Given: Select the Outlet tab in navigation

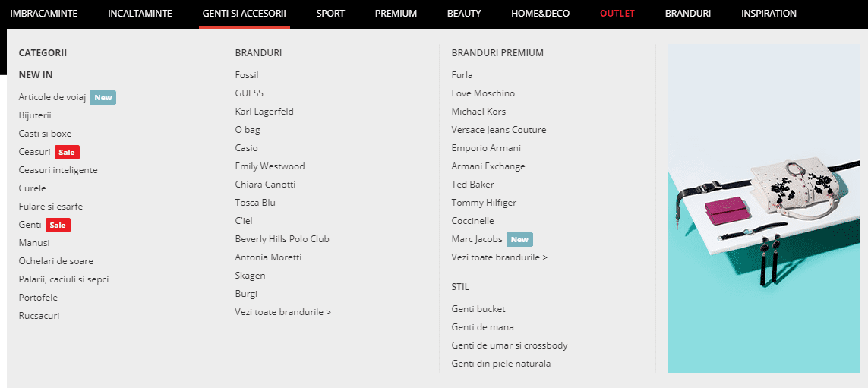Looking at the screenshot, I should [617, 14].
